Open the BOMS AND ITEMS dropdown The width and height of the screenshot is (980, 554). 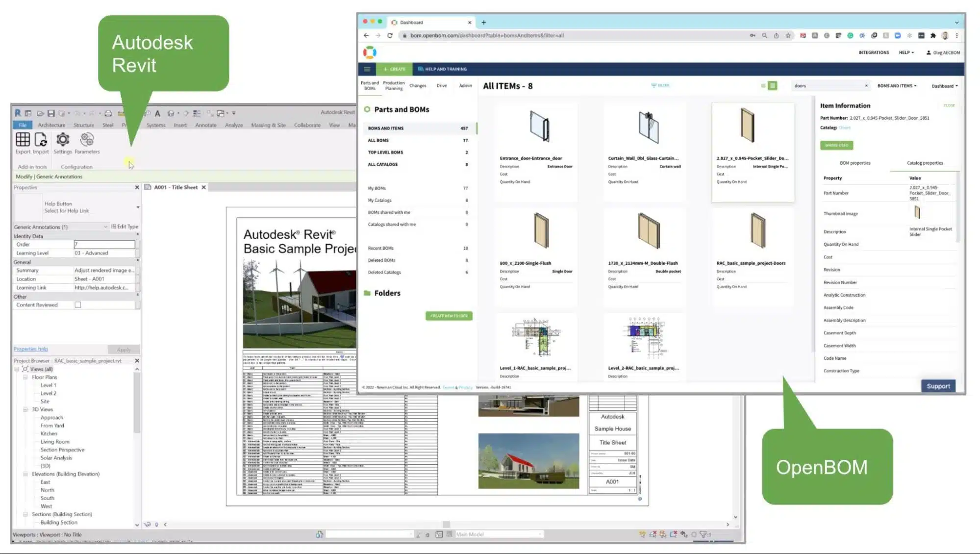[897, 86]
